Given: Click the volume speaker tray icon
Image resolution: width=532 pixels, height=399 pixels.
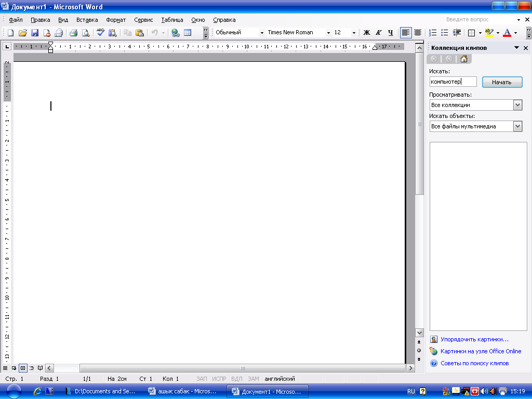Looking at the screenshot, I should [x=484, y=391].
